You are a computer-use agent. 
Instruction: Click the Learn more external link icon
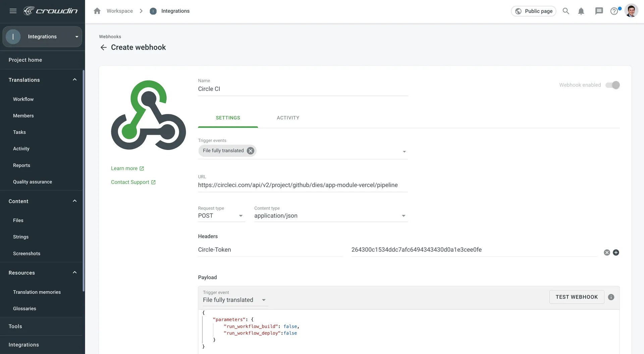[x=142, y=168]
